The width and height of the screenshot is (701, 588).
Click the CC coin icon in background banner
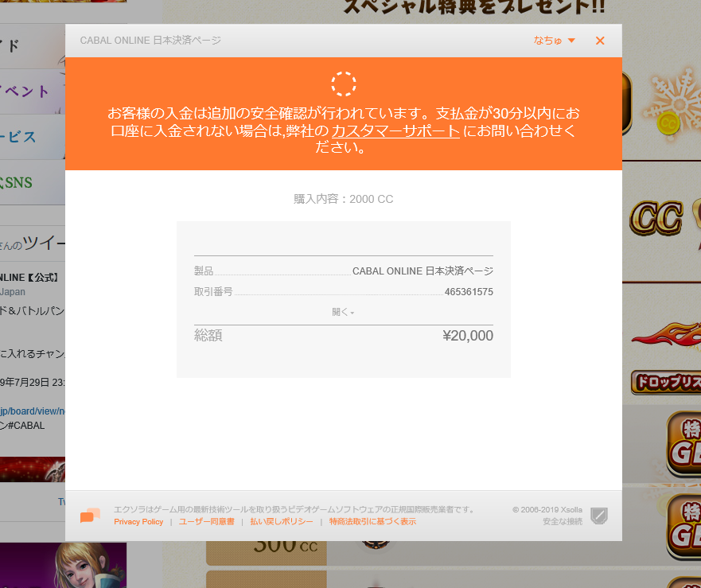668,123
